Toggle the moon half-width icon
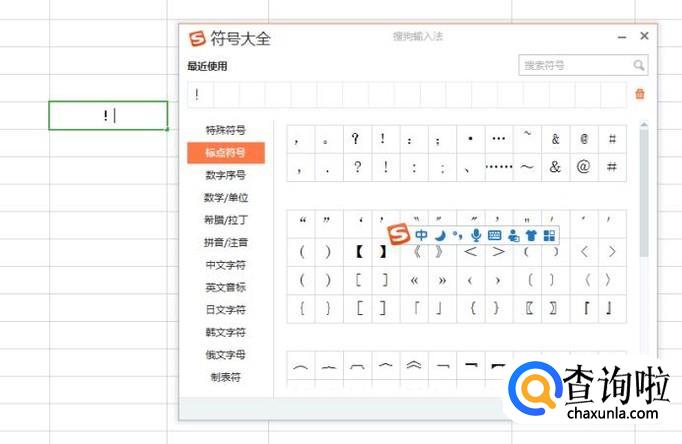The height and width of the screenshot is (444, 682). coord(440,236)
